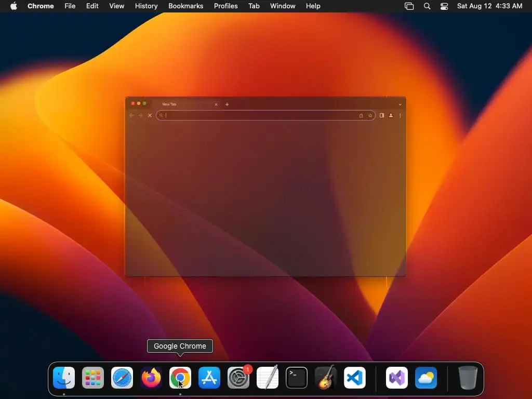Open the View menu
The width and height of the screenshot is (532, 399).
coord(117,6)
